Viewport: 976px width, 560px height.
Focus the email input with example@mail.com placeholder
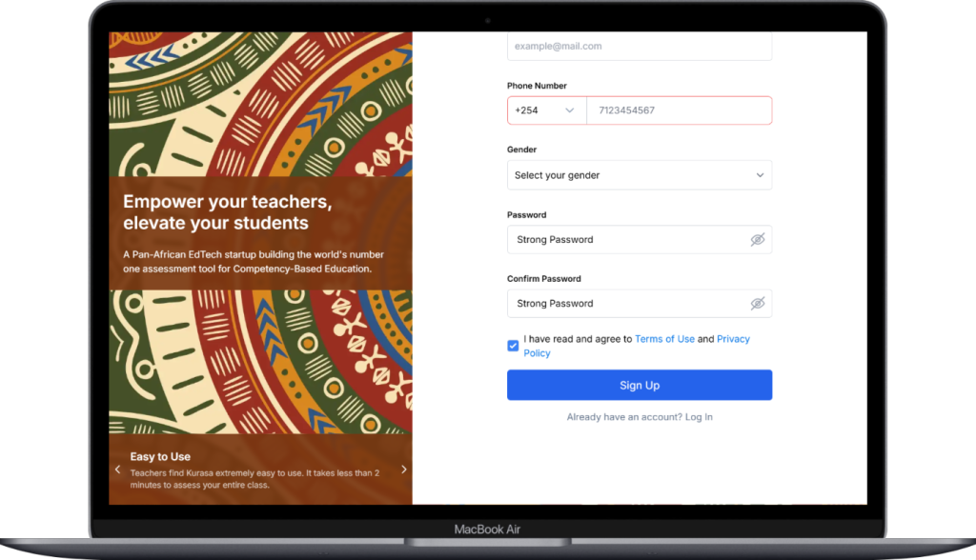(x=640, y=46)
